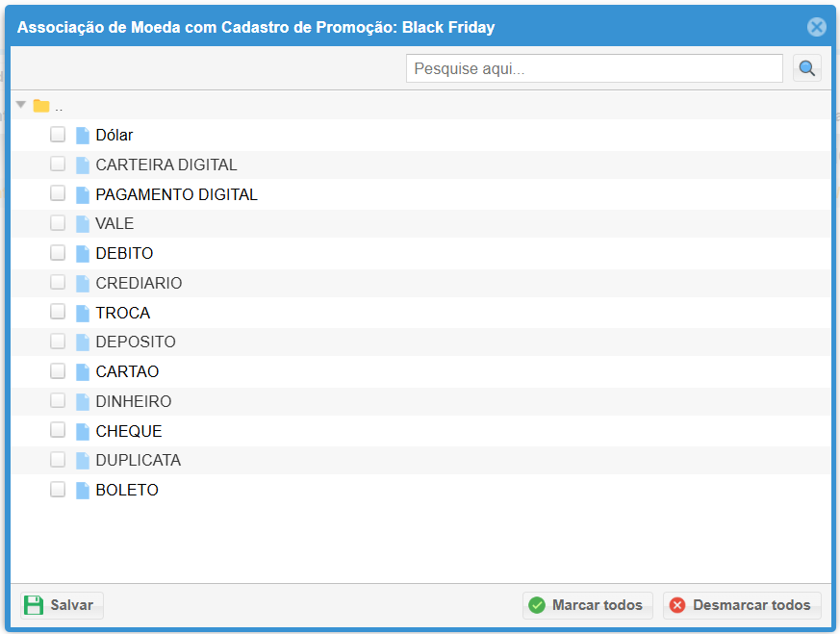Click the file icon beside TROCA
This screenshot has width=840, height=634.
pos(83,313)
